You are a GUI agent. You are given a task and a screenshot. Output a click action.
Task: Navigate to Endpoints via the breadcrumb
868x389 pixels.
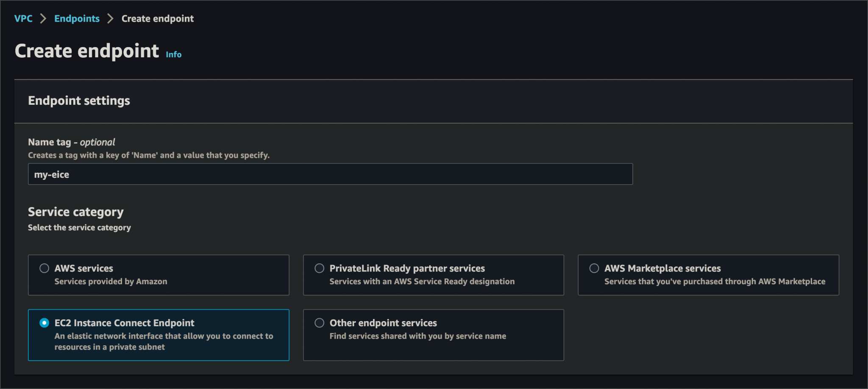(x=77, y=18)
